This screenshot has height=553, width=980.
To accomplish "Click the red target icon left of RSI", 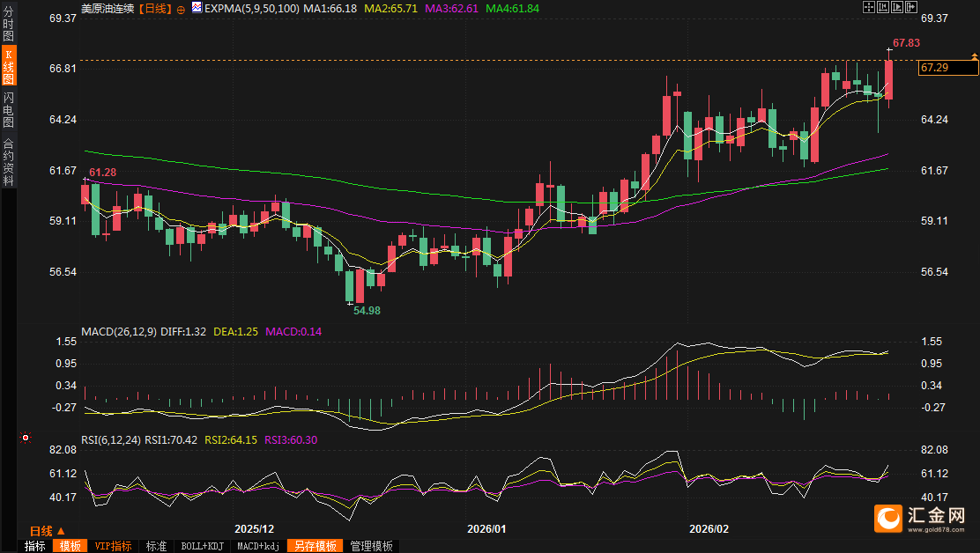I will pos(26,438).
